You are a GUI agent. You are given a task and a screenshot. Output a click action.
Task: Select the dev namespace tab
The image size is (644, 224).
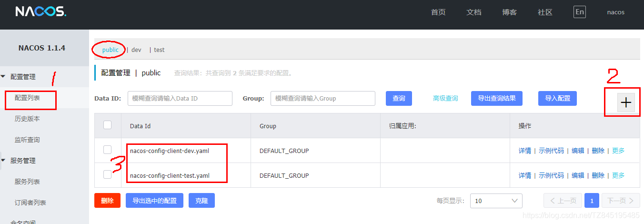point(136,50)
